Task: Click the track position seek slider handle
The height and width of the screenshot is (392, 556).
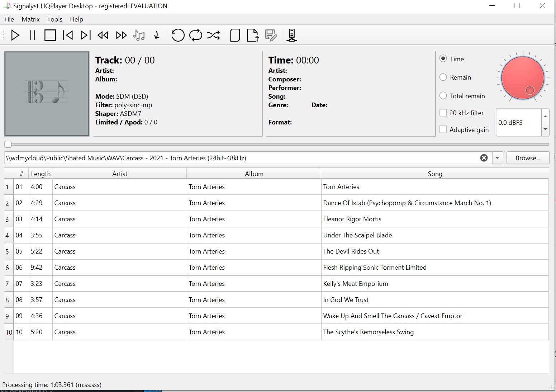Action: click(8, 144)
